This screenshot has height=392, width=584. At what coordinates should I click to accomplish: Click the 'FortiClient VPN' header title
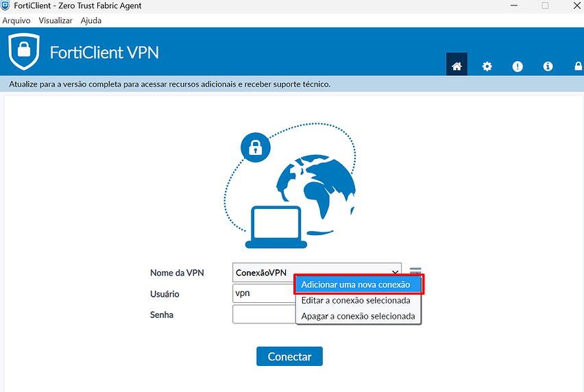[104, 53]
